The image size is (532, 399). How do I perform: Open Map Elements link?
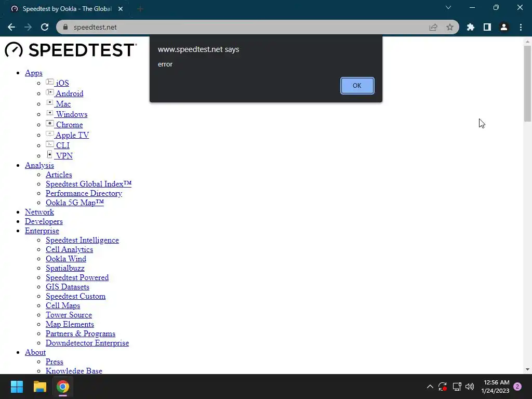click(70, 324)
